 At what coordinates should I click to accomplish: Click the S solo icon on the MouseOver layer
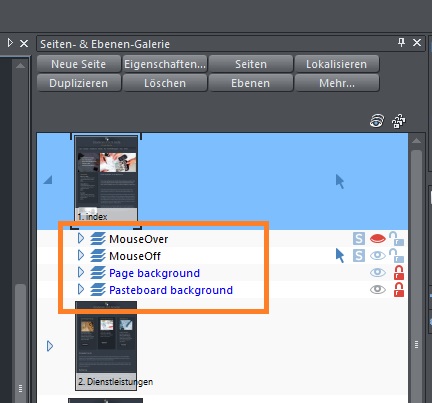tap(359, 239)
